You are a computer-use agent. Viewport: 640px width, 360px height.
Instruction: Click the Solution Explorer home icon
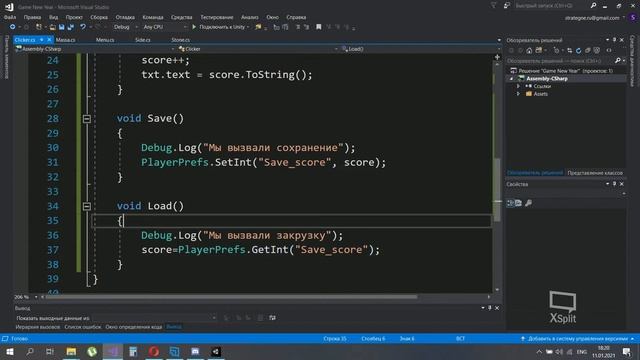[x=529, y=51]
